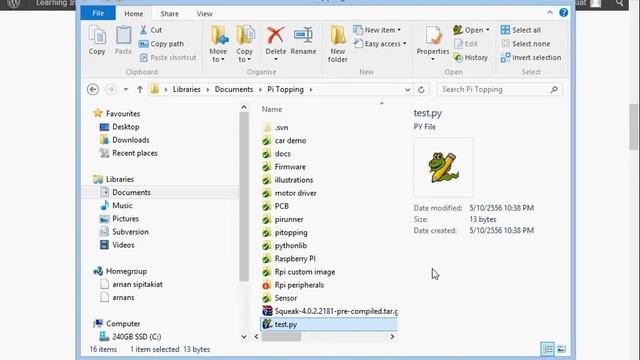Switch to Large icons view in status bar

562,349
